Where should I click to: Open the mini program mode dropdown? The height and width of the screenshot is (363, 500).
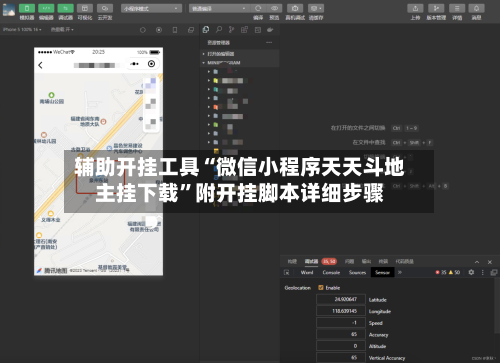[151, 8]
